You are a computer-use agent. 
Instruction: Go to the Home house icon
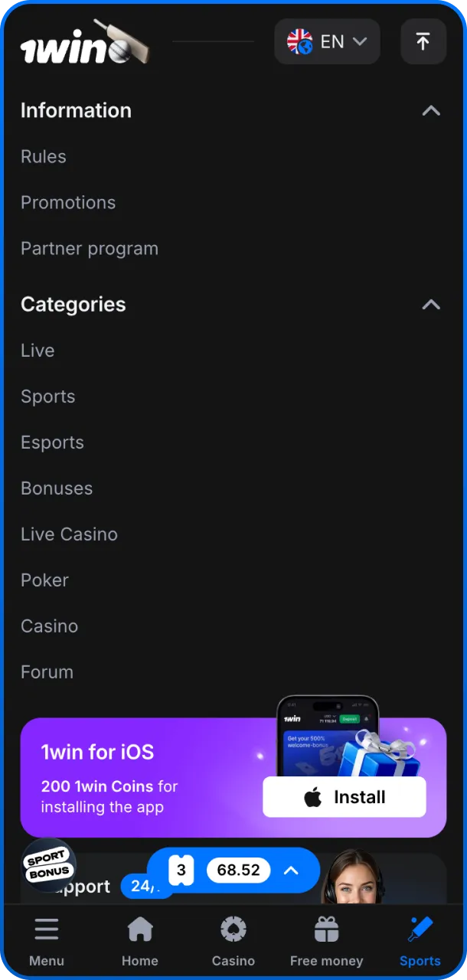tap(140, 929)
